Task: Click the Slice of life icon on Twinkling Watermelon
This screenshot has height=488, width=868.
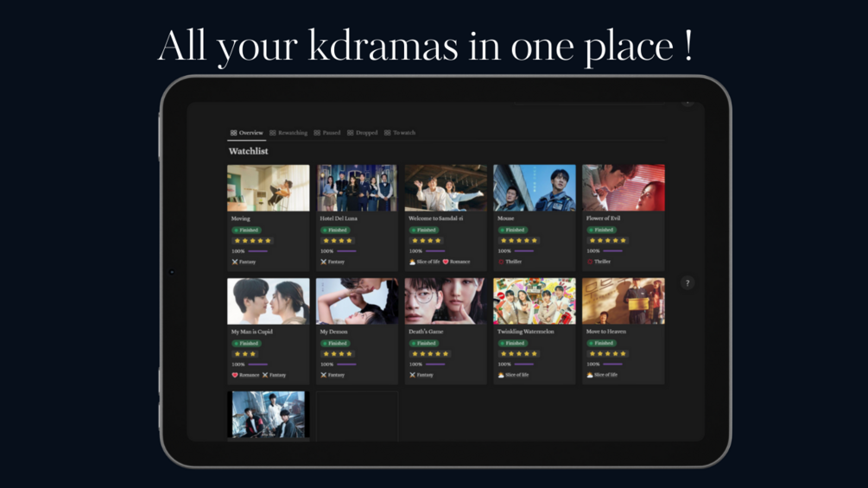Action: 501,375
